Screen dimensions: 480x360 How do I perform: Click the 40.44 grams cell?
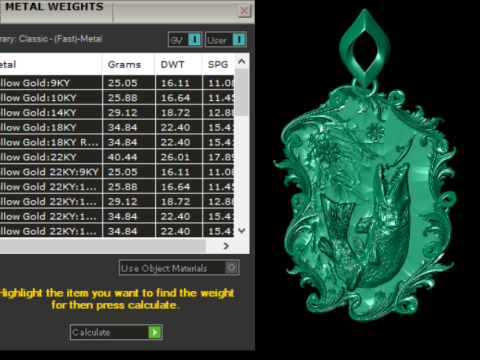[x=129, y=157]
